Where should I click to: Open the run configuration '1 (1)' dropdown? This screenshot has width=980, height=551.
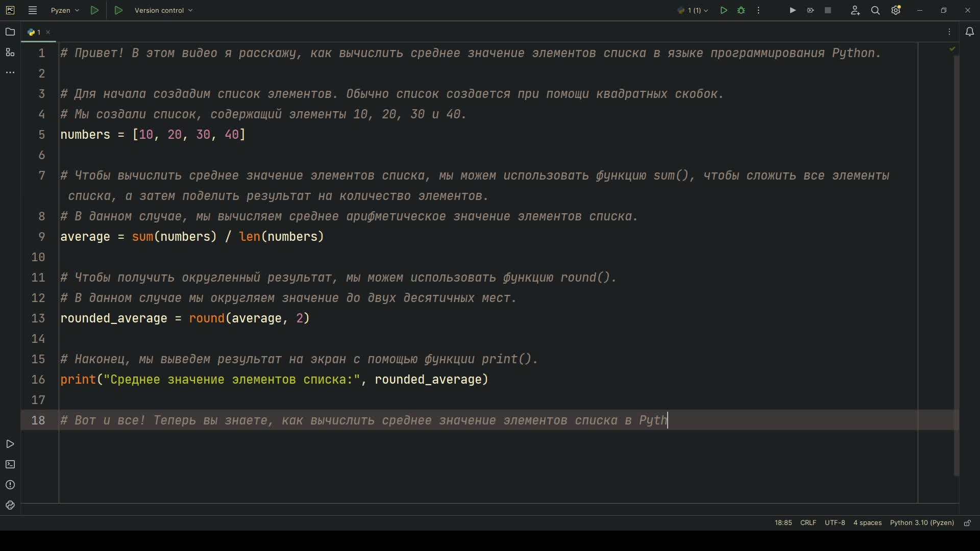click(x=693, y=10)
